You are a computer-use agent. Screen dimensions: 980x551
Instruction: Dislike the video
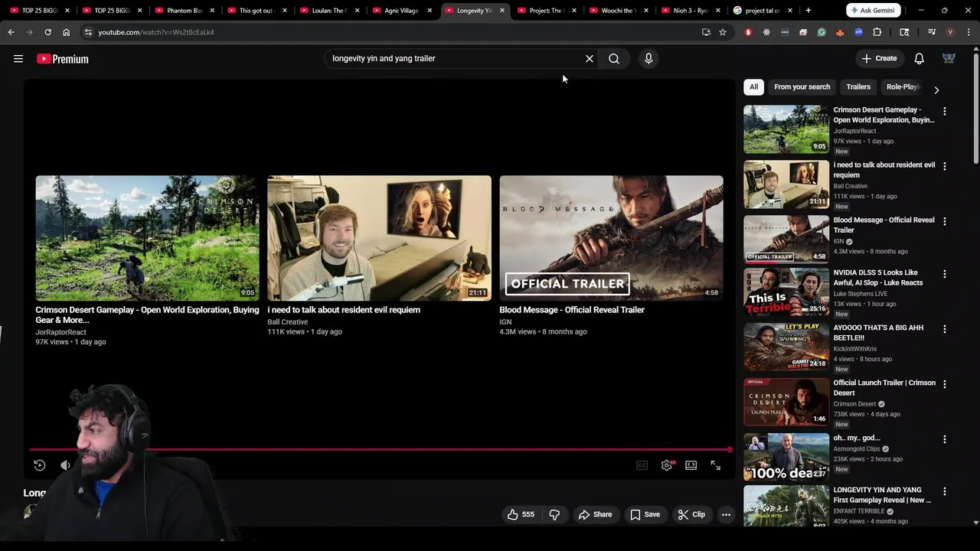pos(555,515)
